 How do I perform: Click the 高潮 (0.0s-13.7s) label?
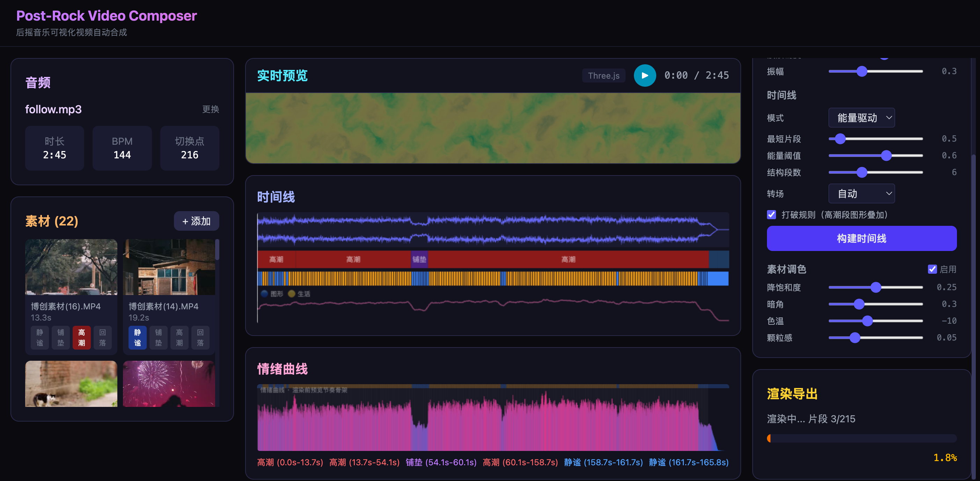click(x=290, y=462)
